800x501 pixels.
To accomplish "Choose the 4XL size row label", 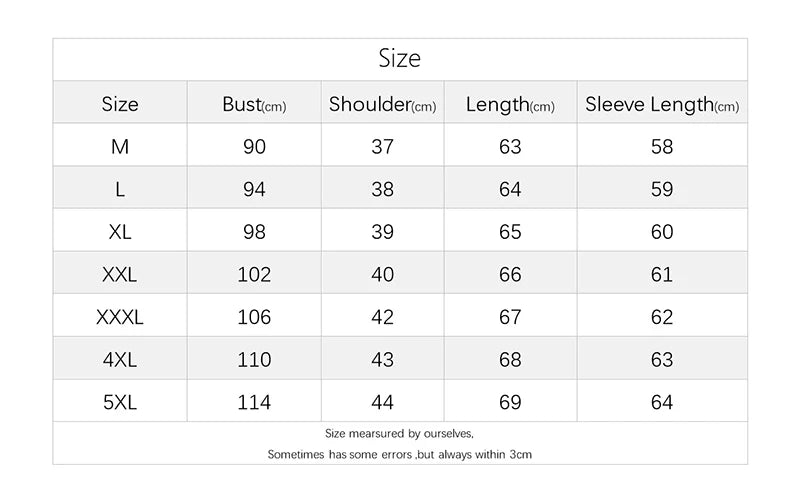I will 120,360.
